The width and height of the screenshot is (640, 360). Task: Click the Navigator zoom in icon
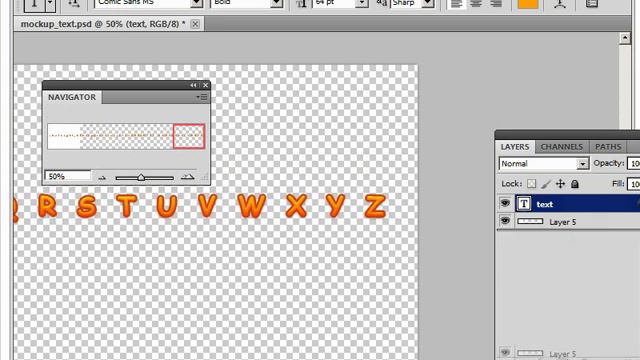(x=187, y=177)
